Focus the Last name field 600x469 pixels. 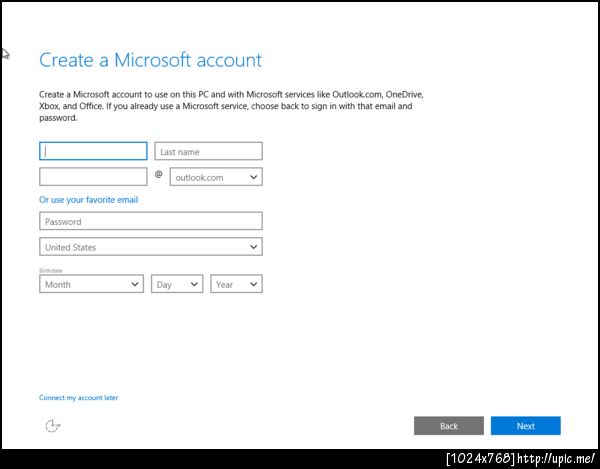coord(208,151)
